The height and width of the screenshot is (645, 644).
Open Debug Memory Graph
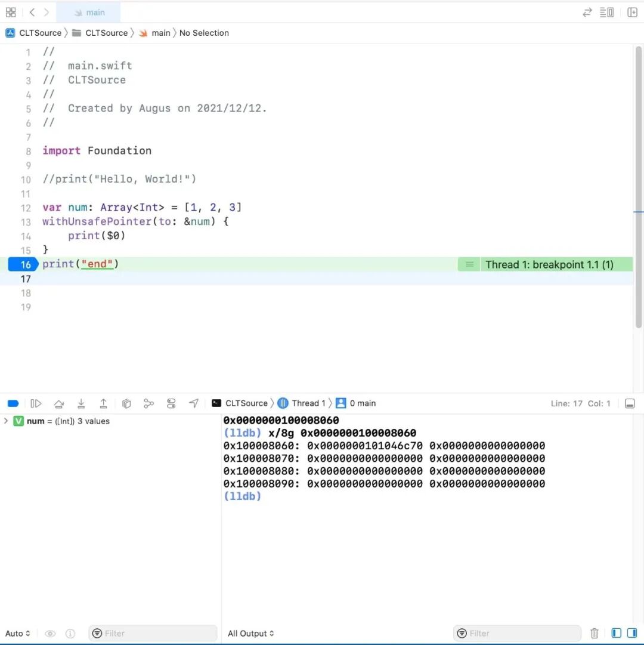(148, 403)
